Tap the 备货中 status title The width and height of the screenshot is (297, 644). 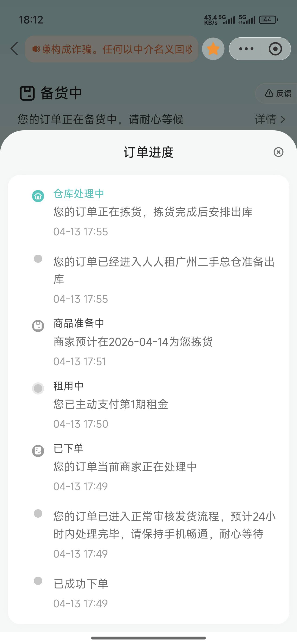pyautogui.click(x=61, y=93)
